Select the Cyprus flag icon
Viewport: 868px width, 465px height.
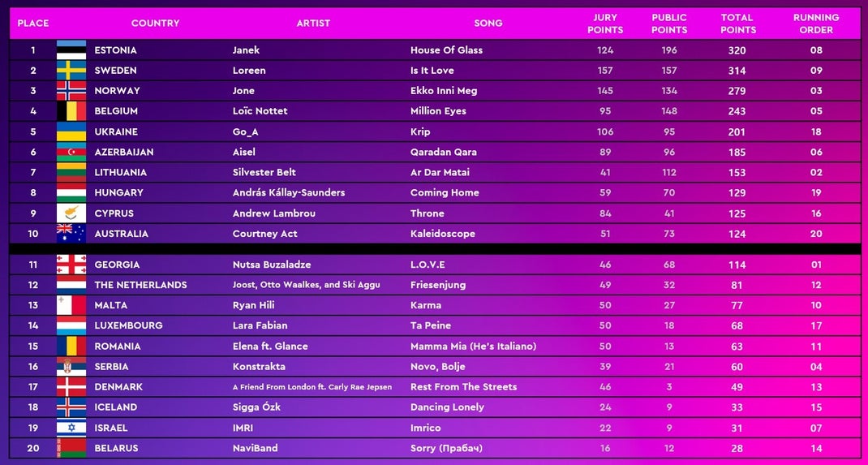tap(71, 213)
